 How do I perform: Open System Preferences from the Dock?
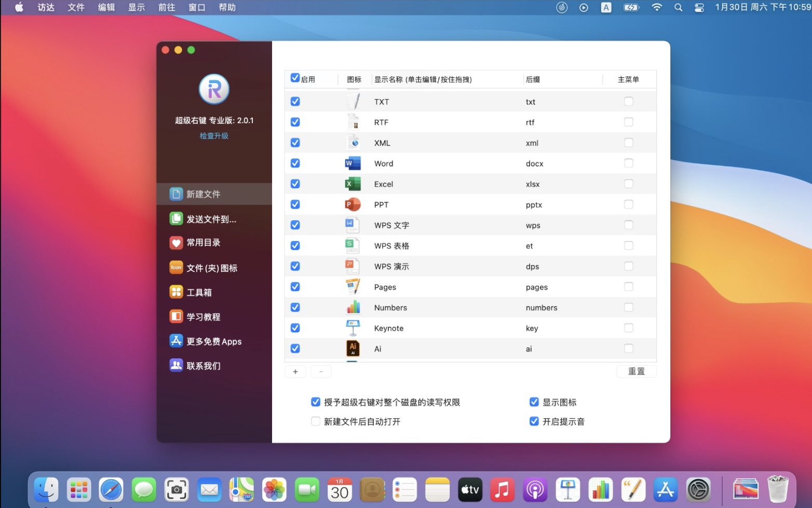point(698,489)
